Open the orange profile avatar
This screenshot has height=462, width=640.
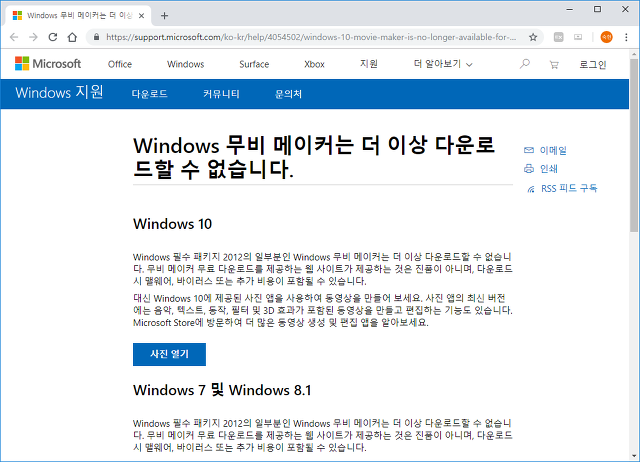coord(607,37)
